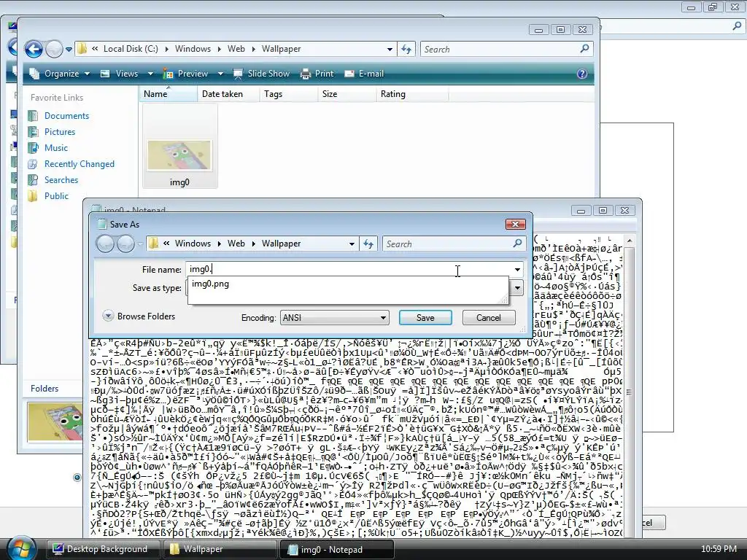Viewport: 747px width, 560px height.
Task: Switch to Wallpaper taskbar button
Action: click(x=220, y=549)
